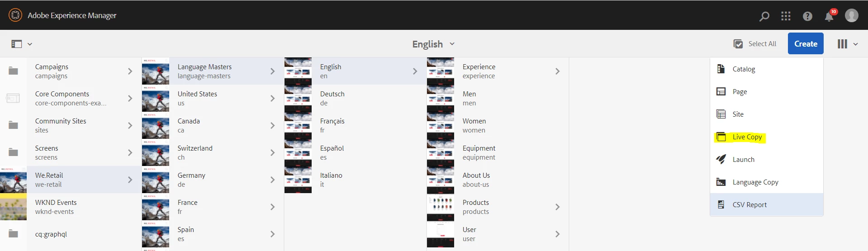Expand the Campaigns chevron
This screenshot has height=251, width=868.
click(130, 71)
